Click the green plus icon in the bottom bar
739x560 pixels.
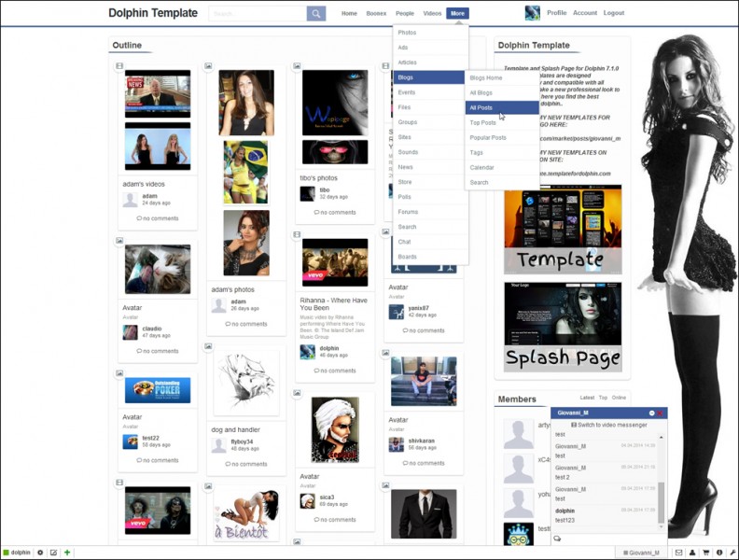pos(67,553)
